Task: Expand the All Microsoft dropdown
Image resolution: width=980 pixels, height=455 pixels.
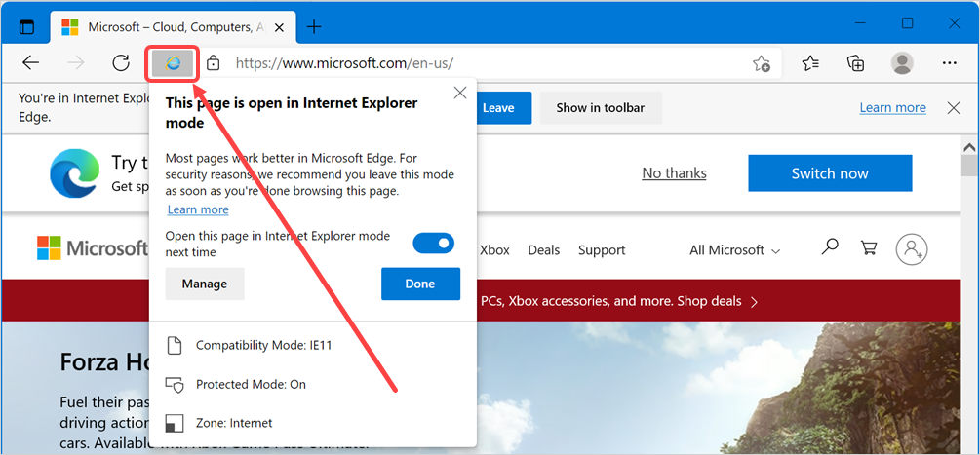Action: (734, 250)
